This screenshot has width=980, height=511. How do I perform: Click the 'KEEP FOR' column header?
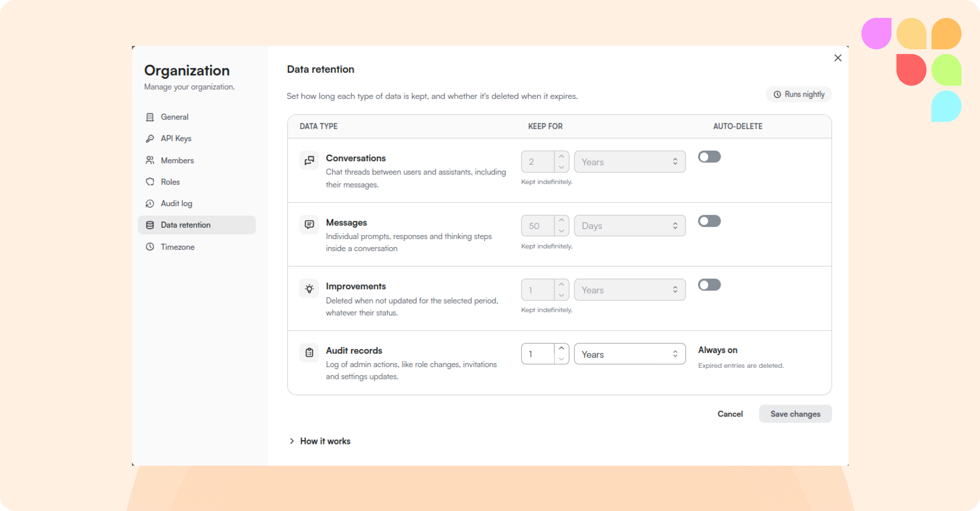point(545,126)
